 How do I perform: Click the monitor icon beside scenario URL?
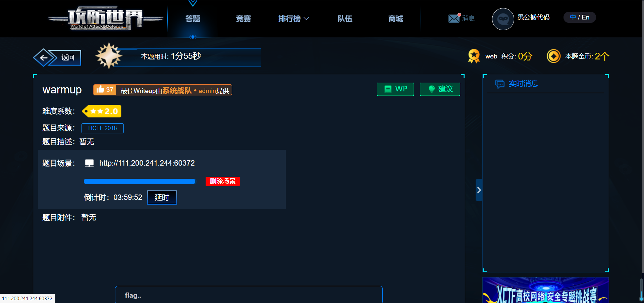[90, 163]
